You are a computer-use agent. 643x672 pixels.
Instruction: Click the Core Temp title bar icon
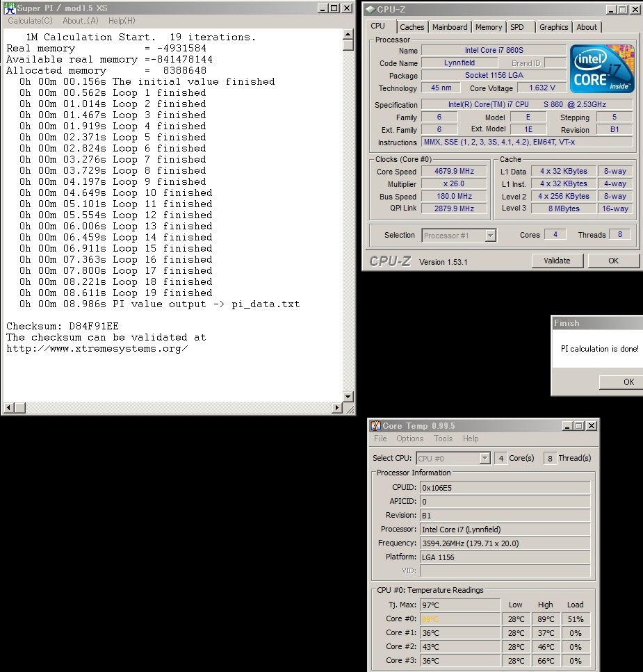376,425
